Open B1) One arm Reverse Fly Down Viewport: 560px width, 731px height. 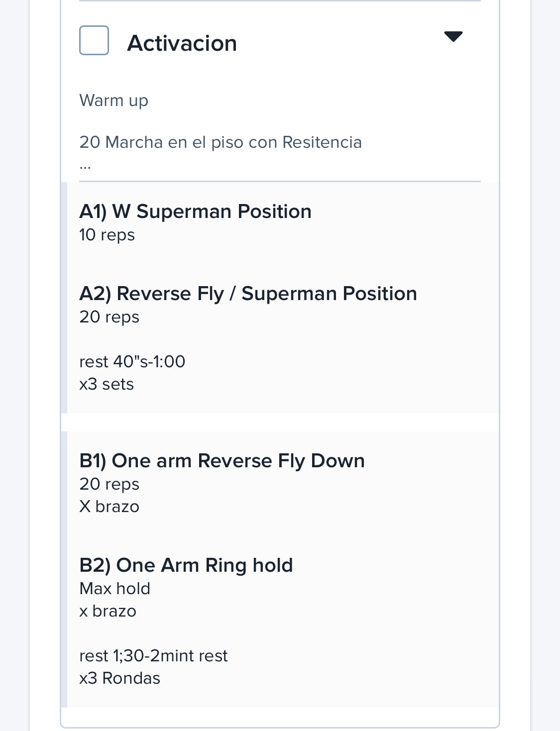tap(222, 461)
